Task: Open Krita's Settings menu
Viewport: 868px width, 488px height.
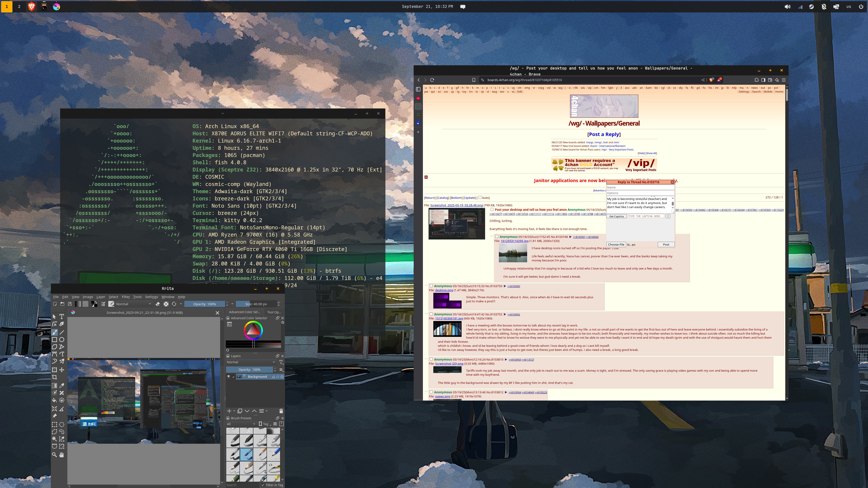Action: point(151,297)
